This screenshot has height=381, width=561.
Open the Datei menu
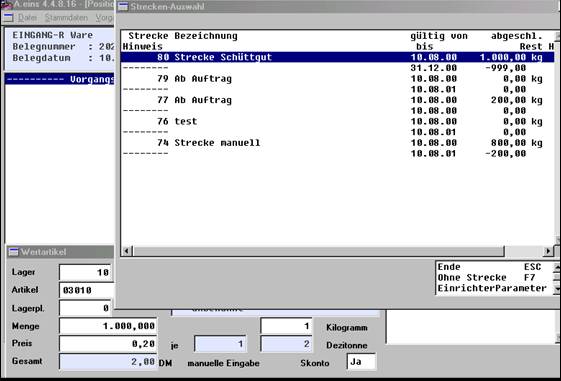(x=27, y=18)
